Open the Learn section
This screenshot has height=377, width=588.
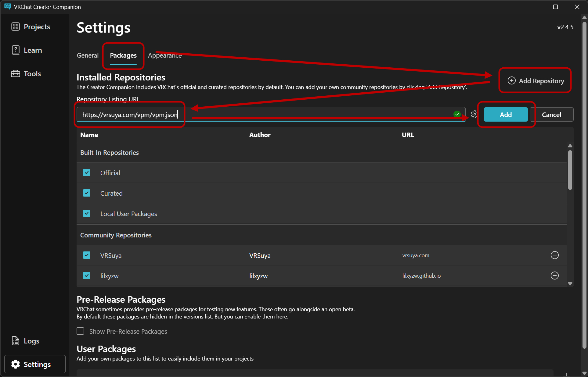pyautogui.click(x=27, y=50)
